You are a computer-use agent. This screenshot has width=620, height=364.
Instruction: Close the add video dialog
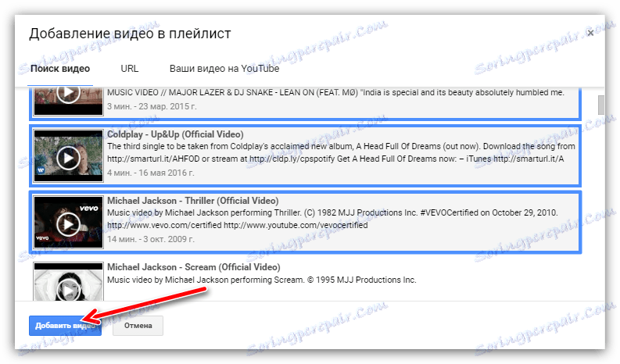tap(590, 34)
